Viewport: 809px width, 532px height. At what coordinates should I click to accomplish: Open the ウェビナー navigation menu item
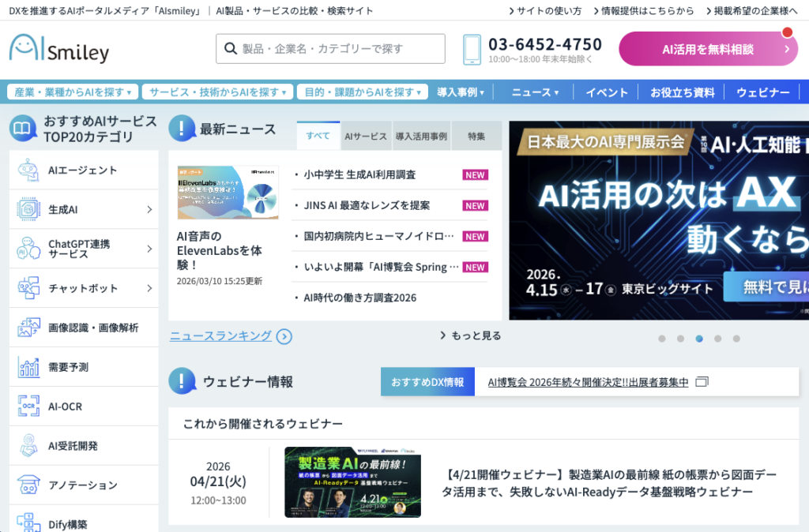(762, 92)
